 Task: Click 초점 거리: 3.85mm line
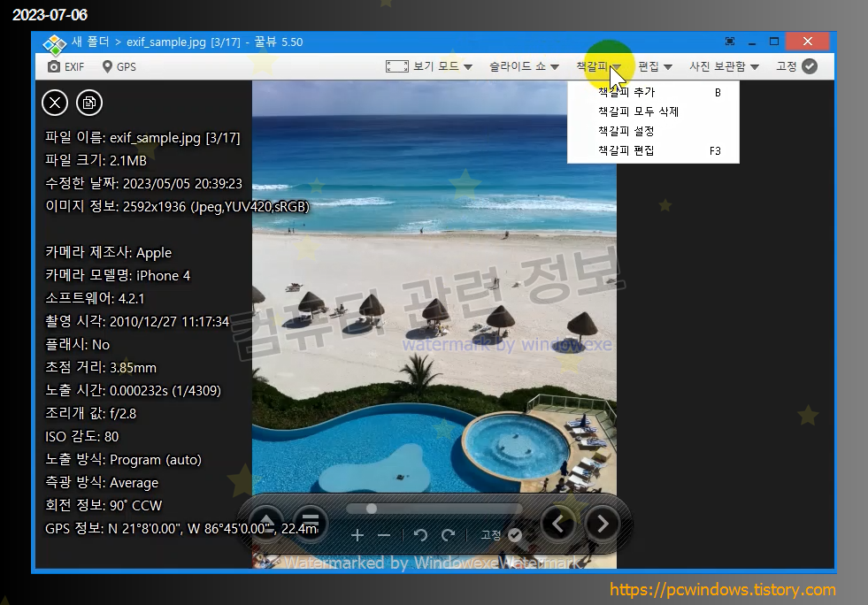100,367
